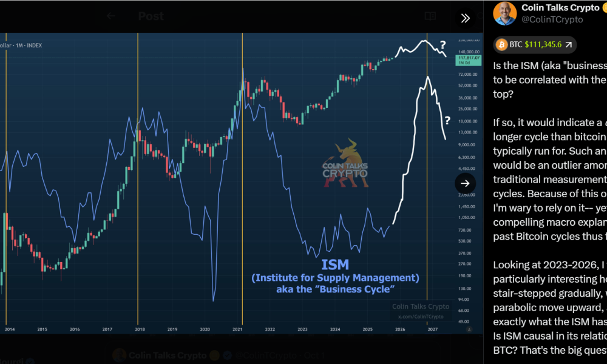This screenshot has height=364, width=607.
Task: Select the Post header tab
Action: (151, 16)
